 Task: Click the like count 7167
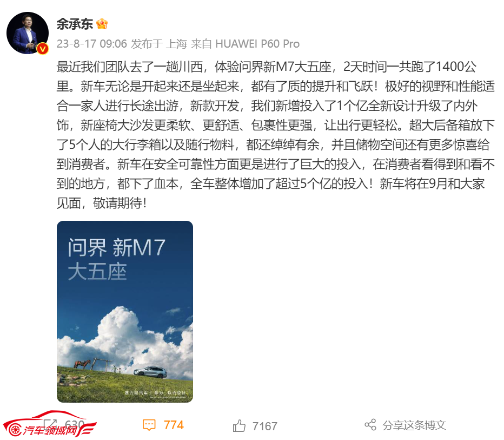(x=265, y=426)
